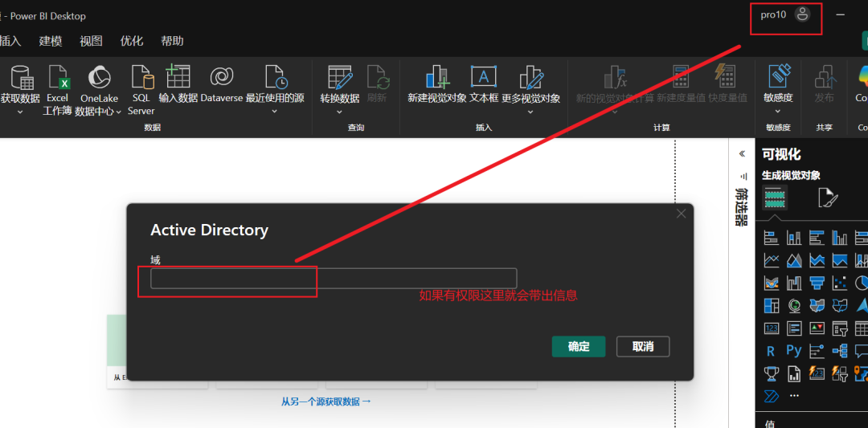Viewport: 868px width, 428px height.
Task: Select the filled map visual
Action: (817, 305)
